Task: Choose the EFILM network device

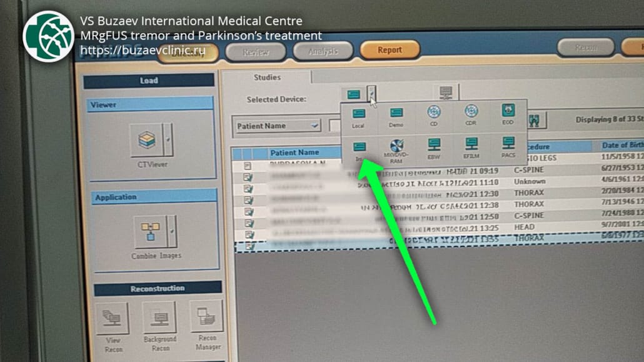Action: (471, 145)
